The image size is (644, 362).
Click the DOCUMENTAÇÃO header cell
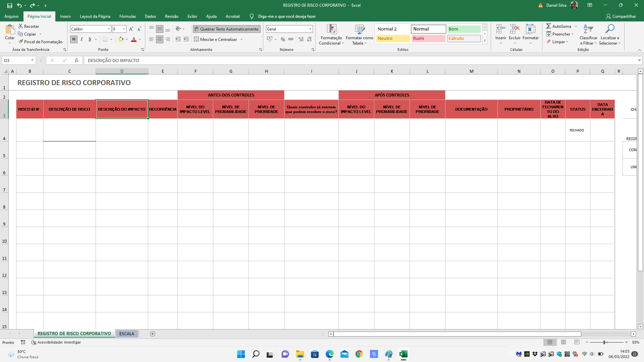coord(471,109)
